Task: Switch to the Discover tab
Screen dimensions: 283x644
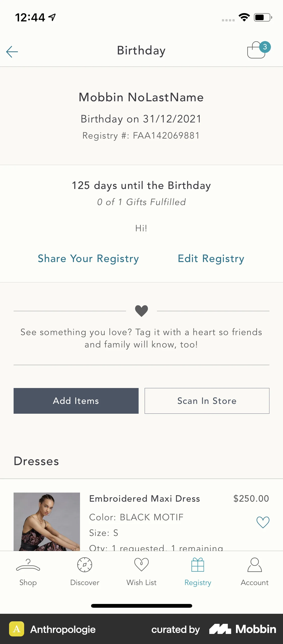Action: pyautogui.click(x=85, y=572)
